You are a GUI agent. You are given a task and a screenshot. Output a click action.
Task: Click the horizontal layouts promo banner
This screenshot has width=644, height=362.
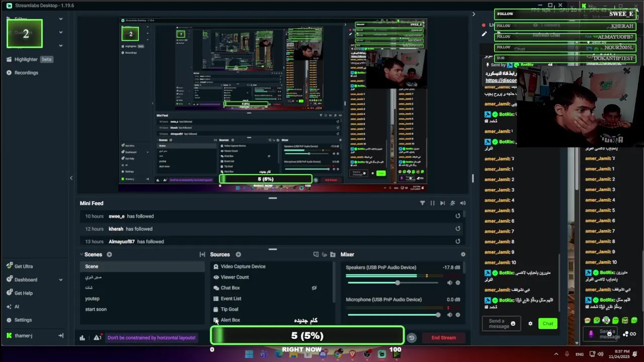click(x=151, y=338)
